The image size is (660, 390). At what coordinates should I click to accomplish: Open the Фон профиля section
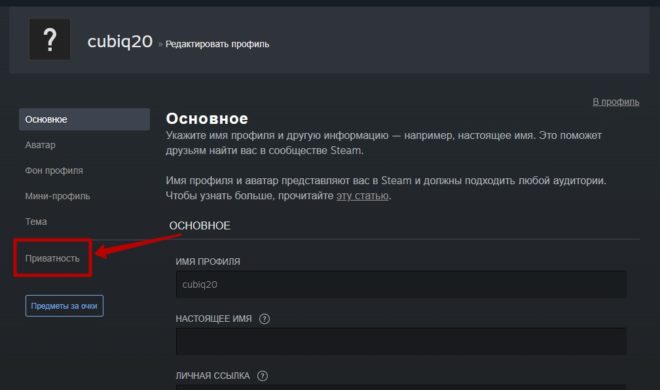[54, 171]
